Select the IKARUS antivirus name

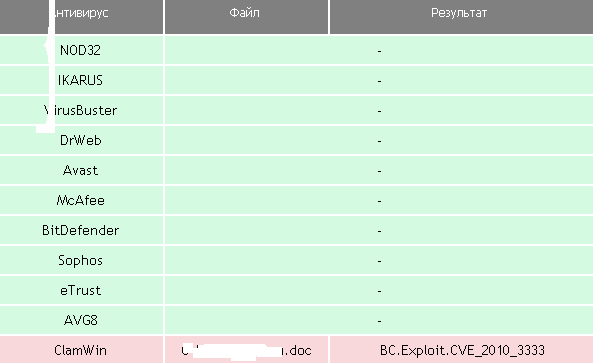click(x=80, y=80)
